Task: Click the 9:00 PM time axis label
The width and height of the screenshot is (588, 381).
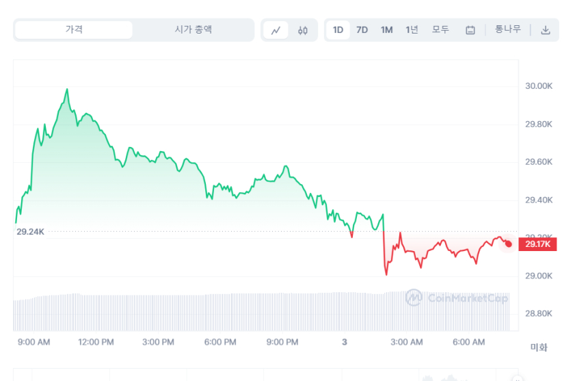Action: (x=282, y=341)
